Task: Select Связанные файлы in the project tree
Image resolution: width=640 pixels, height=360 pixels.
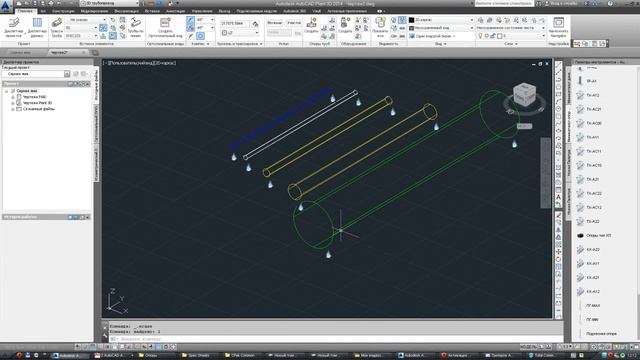Action: tap(39, 109)
